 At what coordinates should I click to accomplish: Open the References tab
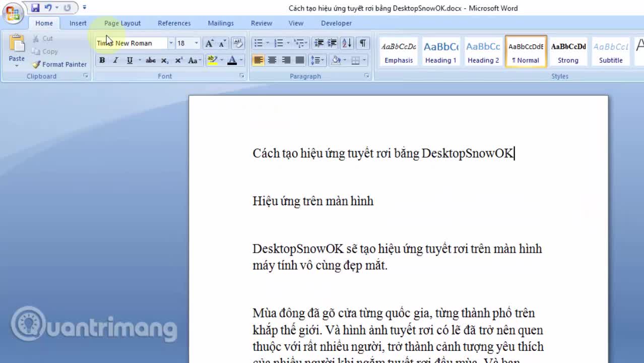pos(174,23)
